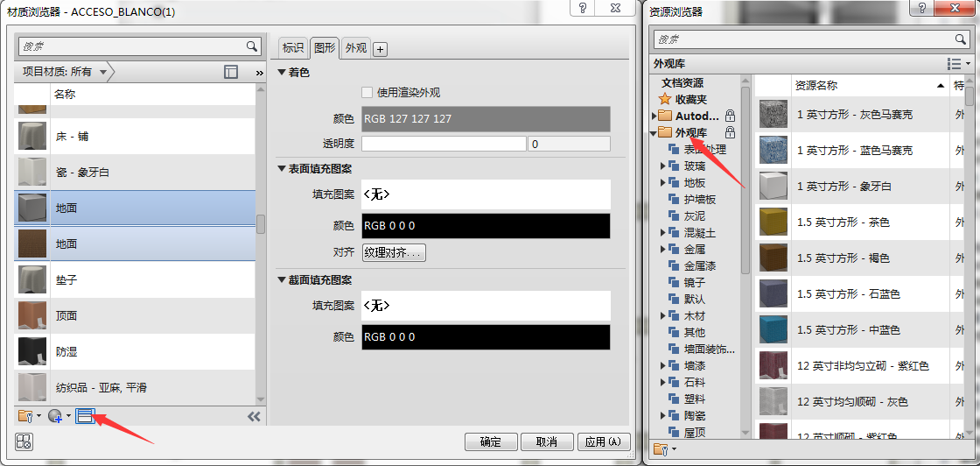Click the double chevron beside the library view icon
The width and height of the screenshot is (980, 466).
click(x=259, y=74)
